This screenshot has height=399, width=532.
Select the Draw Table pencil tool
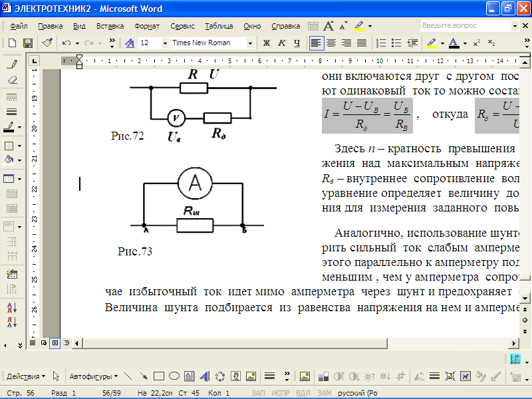pyautogui.click(x=12, y=64)
